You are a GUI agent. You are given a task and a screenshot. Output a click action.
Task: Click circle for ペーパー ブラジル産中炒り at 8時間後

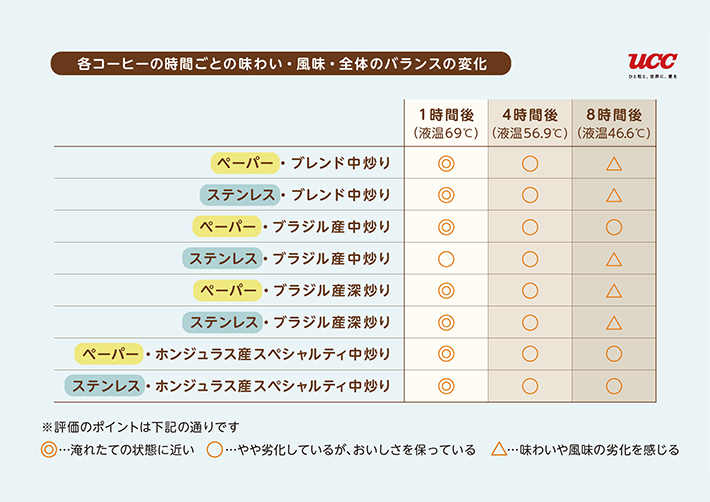(x=614, y=227)
